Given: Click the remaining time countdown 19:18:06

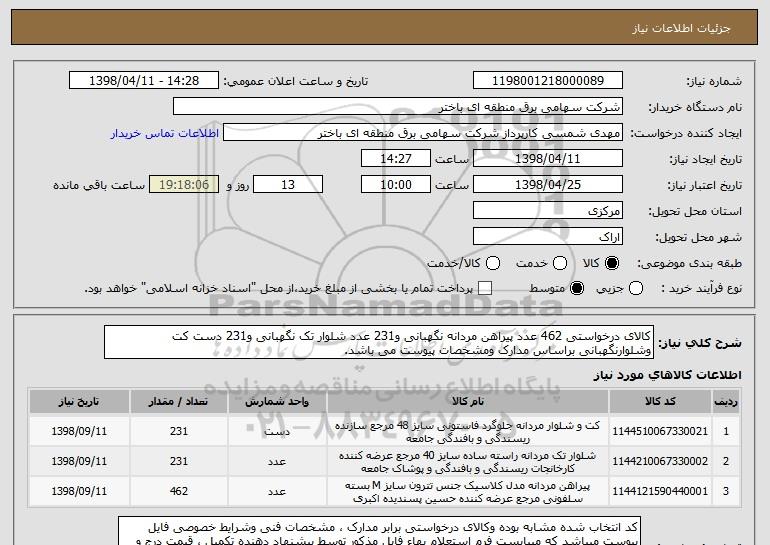Looking at the screenshot, I should tap(184, 185).
